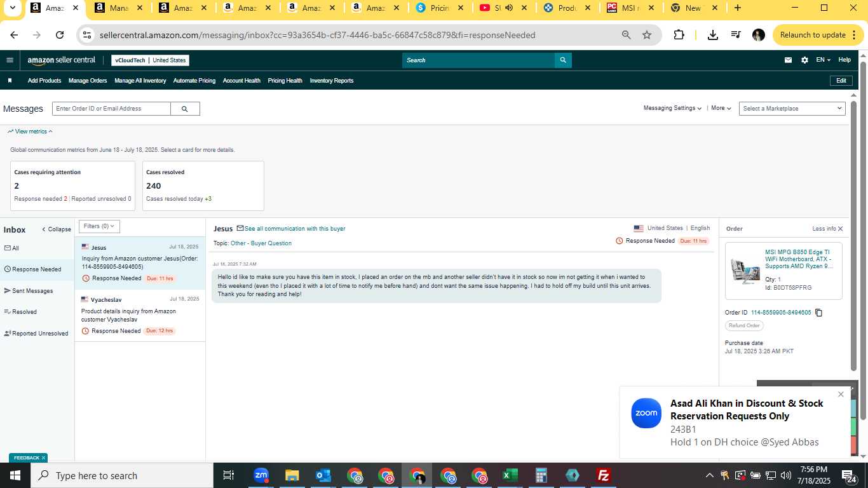Open the vCloudTech United States account switcher
Image resolution: width=868 pixels, height=488 pixels.
tap(151, 60)
